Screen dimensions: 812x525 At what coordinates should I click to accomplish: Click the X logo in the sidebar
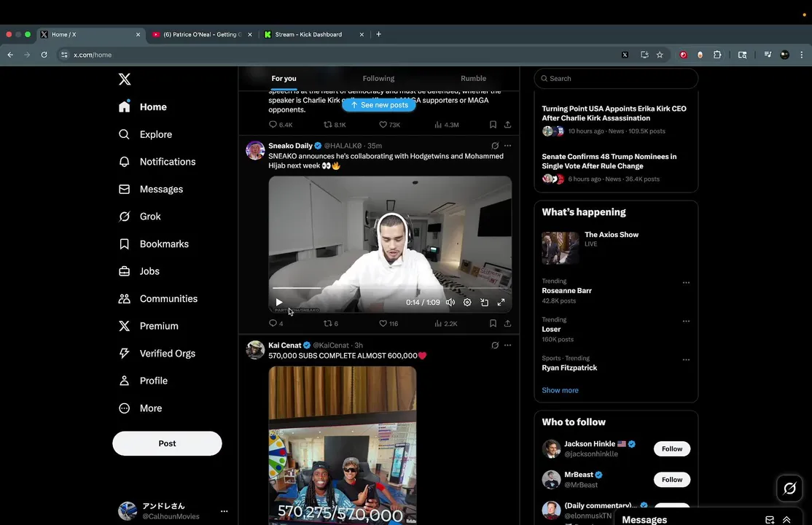(125, 79)
